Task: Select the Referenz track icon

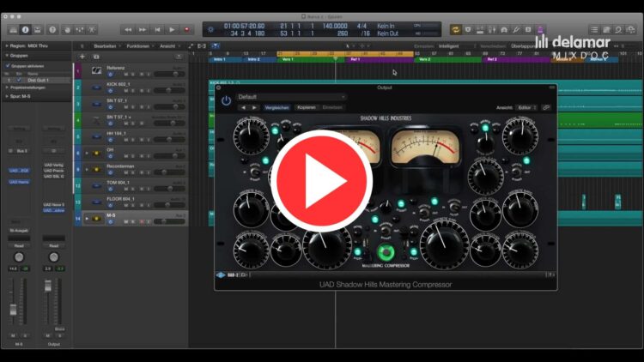Action: tap(96, 71)
